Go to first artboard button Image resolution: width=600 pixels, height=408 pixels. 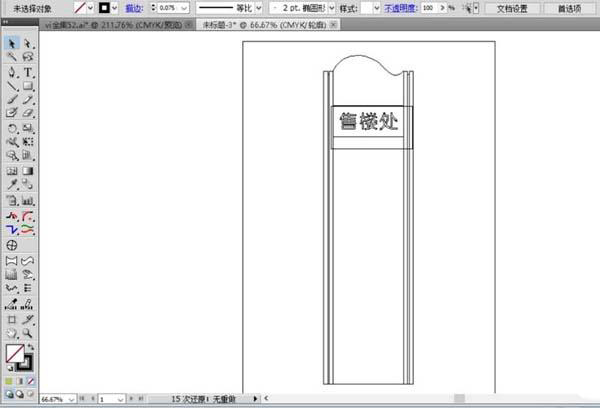[82, 399]
